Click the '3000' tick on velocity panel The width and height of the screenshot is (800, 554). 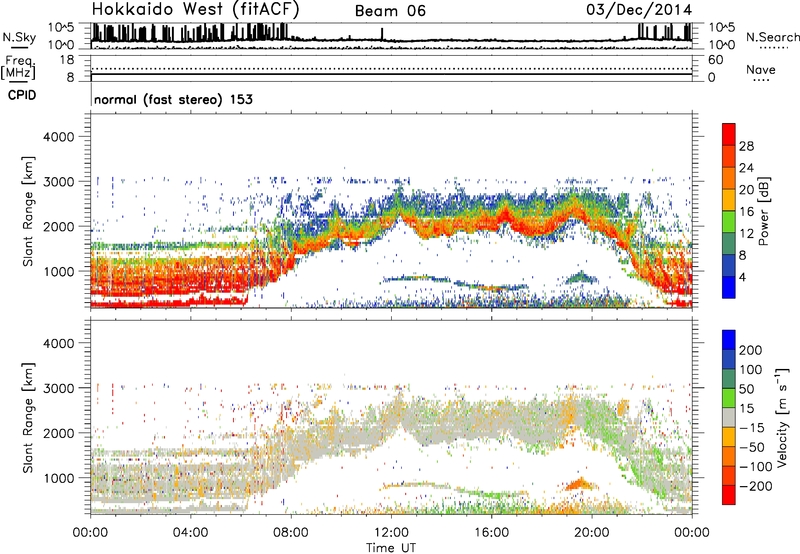pos(59,388)
